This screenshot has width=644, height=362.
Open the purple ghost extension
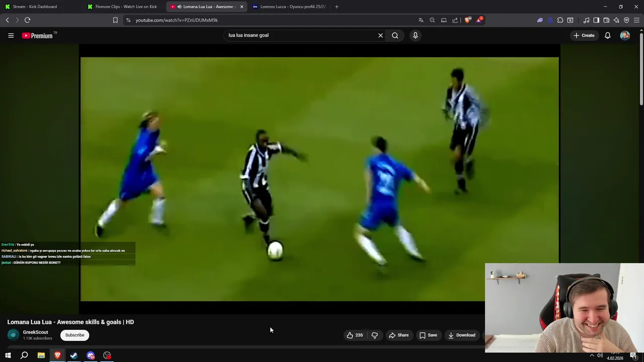(x=540, y=20)
